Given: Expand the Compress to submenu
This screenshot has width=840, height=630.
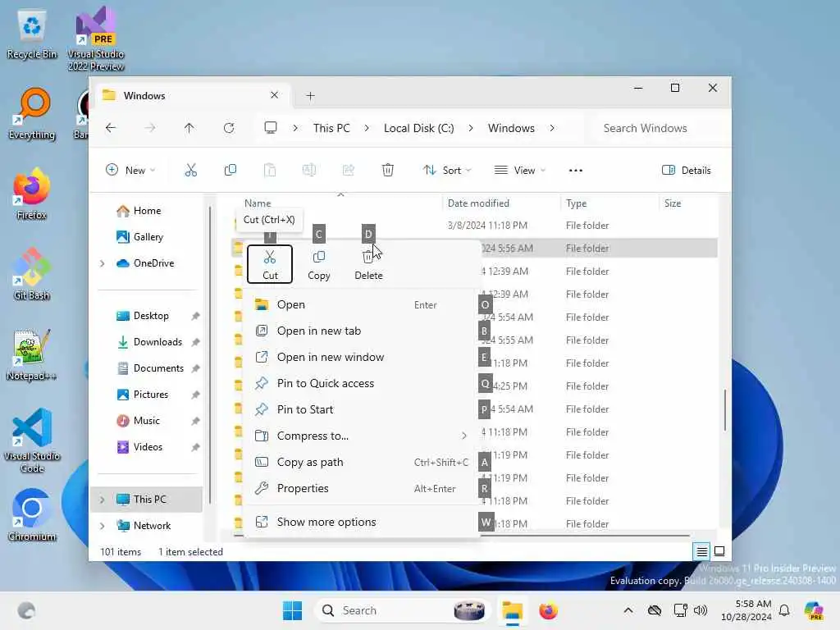Looking at the screenshot, I should click(x=361, y=436).
